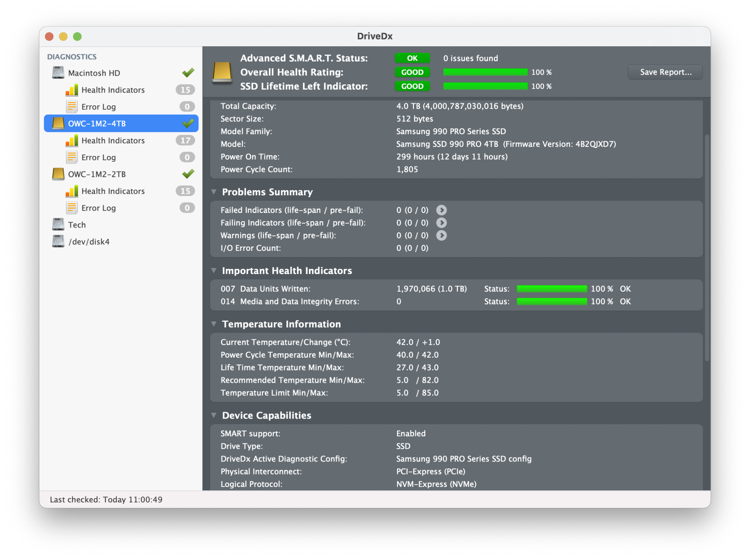Click the green checkmark beside Macintosh HD
This screenshot has width=750, height=560.
[188, 72]
